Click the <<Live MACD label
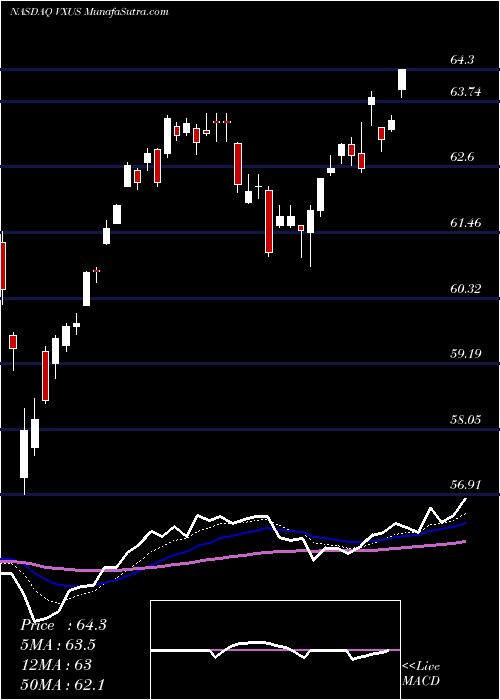The width and height of the screenshot is (500, 700). 421,674
